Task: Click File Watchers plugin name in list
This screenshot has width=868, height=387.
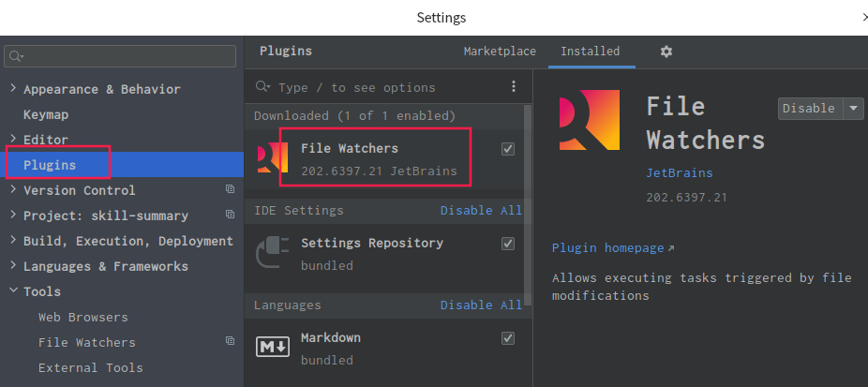Action: 350,148
